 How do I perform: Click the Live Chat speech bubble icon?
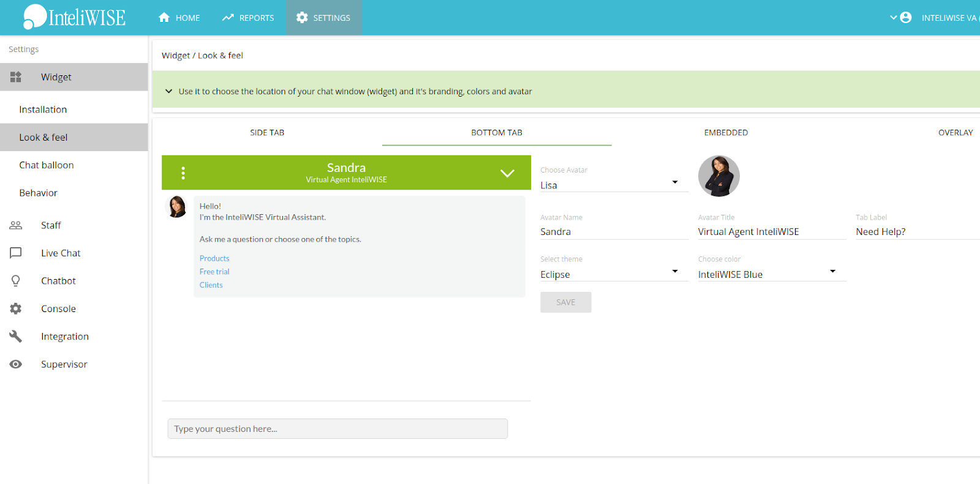tap(16, 253)
